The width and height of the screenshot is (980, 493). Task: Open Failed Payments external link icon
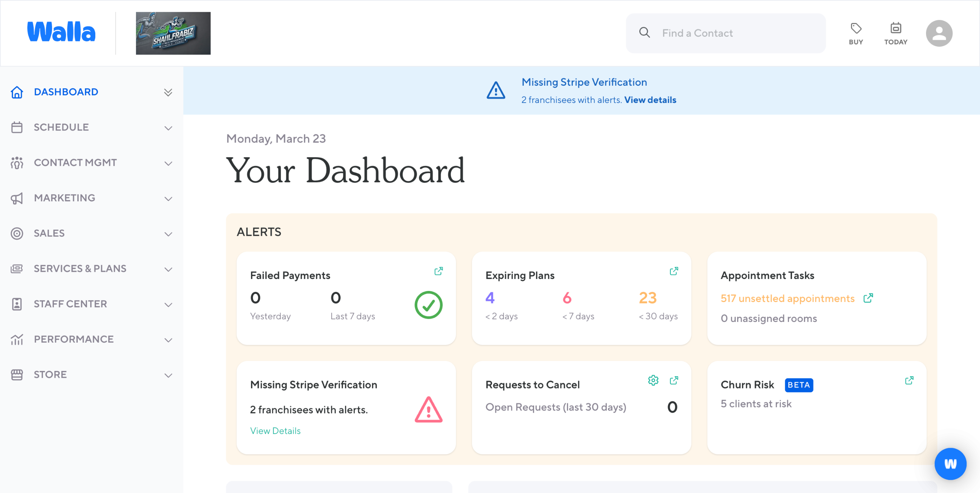click(x=438, y=271)
